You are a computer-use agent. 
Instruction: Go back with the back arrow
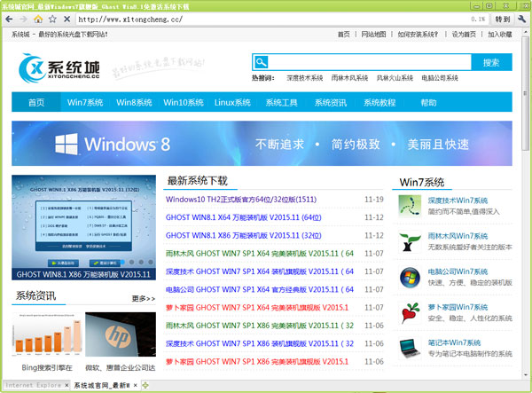tap(9, 19)
